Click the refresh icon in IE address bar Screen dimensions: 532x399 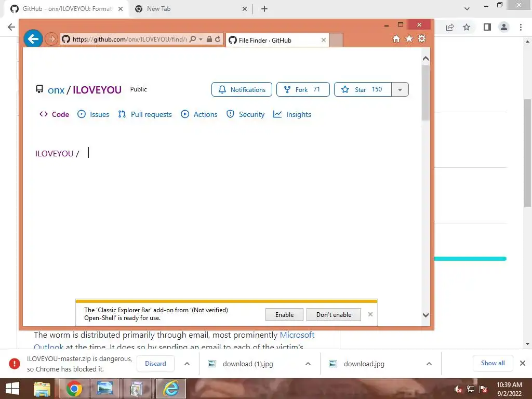click(x=218, y=39)
